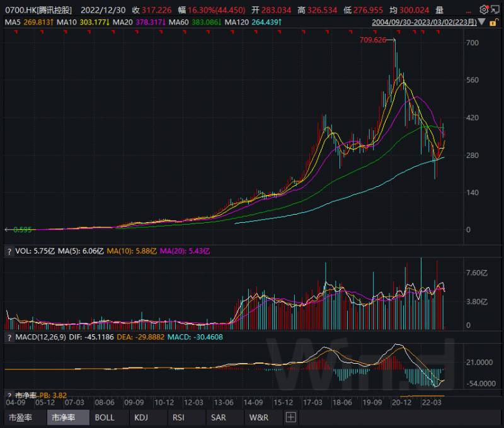Open the RSI indicator tab
Image resolution: width=504 pixels, height=428 pixels.
[x=178, y=417]
